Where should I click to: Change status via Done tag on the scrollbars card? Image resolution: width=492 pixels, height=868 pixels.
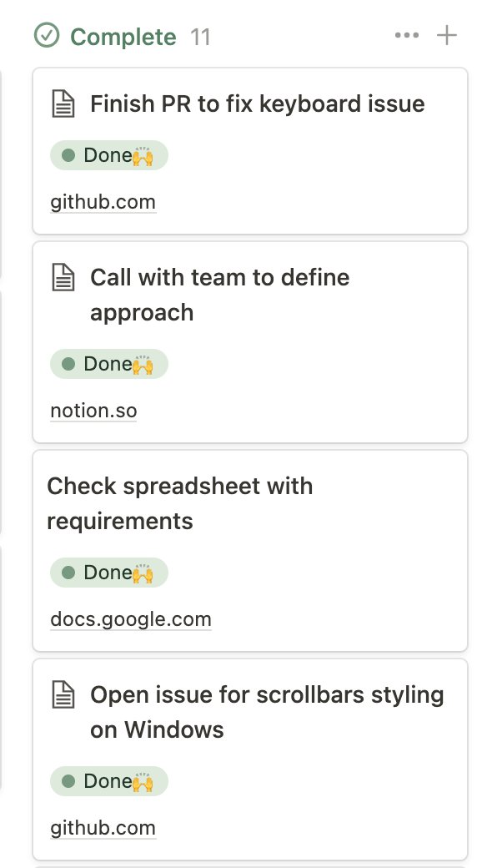coord(109,781)
